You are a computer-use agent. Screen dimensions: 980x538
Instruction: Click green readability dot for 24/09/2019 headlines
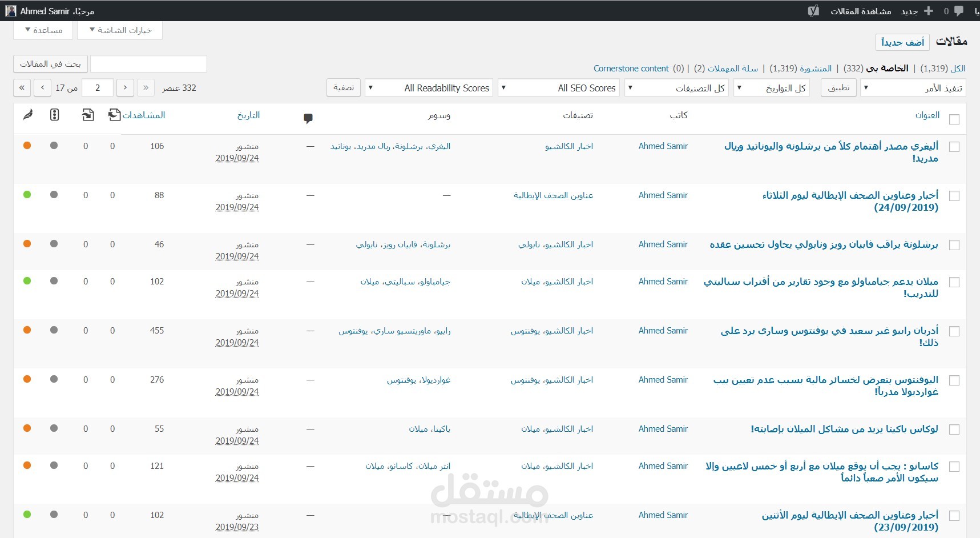[27, 195]
